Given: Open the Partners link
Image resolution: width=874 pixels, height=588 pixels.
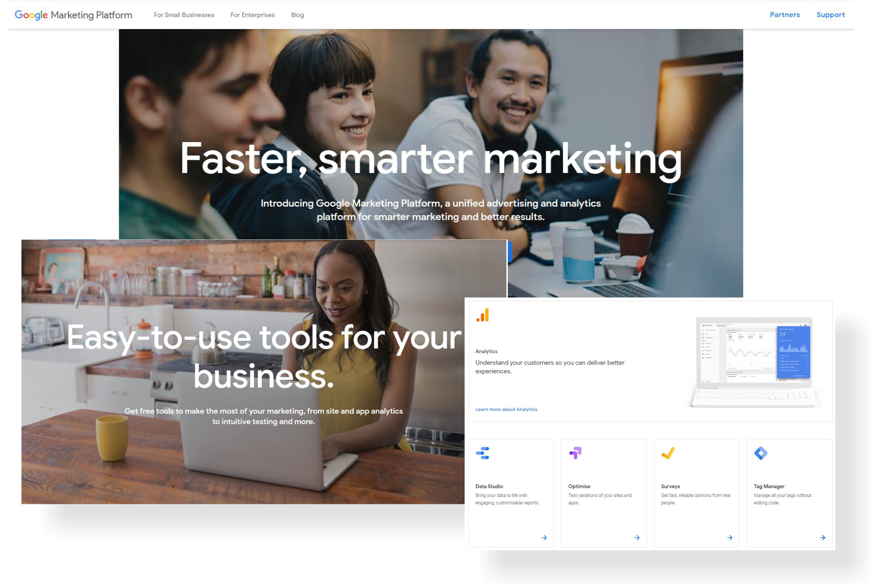Looking at the screenshot, I should pyautogui.click(x=785, y=15).
